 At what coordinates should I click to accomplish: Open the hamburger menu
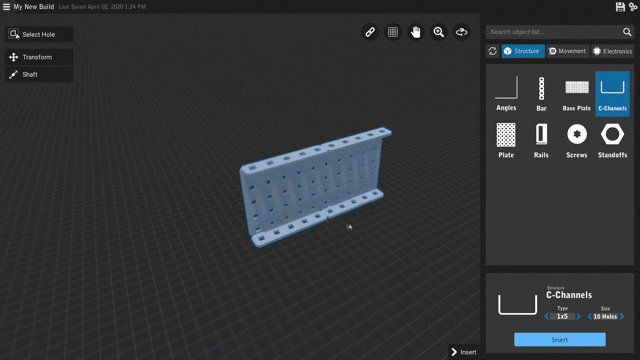tap(6, 7)
